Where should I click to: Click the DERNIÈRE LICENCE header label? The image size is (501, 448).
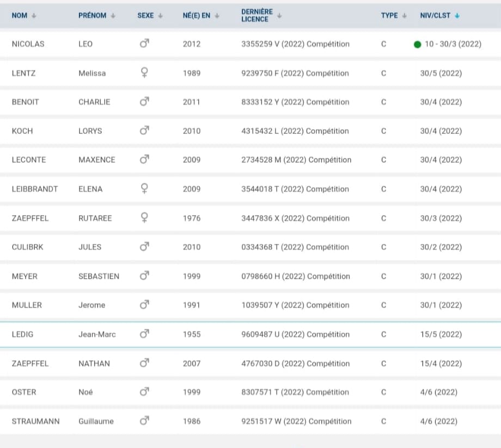click(x=257, y=16)
